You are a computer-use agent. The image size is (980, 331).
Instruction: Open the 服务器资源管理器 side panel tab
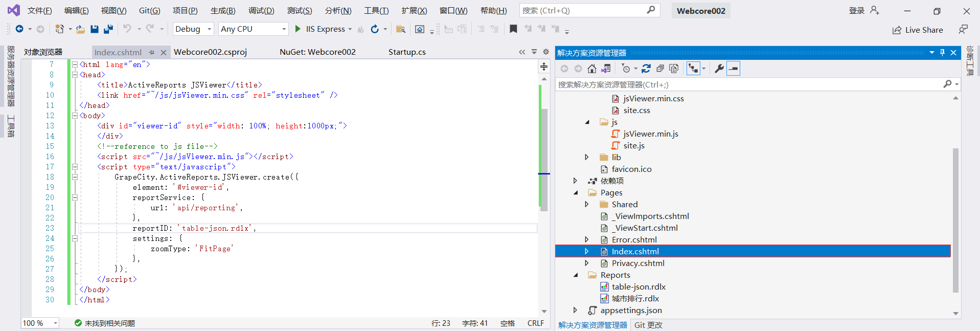pyautogui.click(x=11, y=76)
